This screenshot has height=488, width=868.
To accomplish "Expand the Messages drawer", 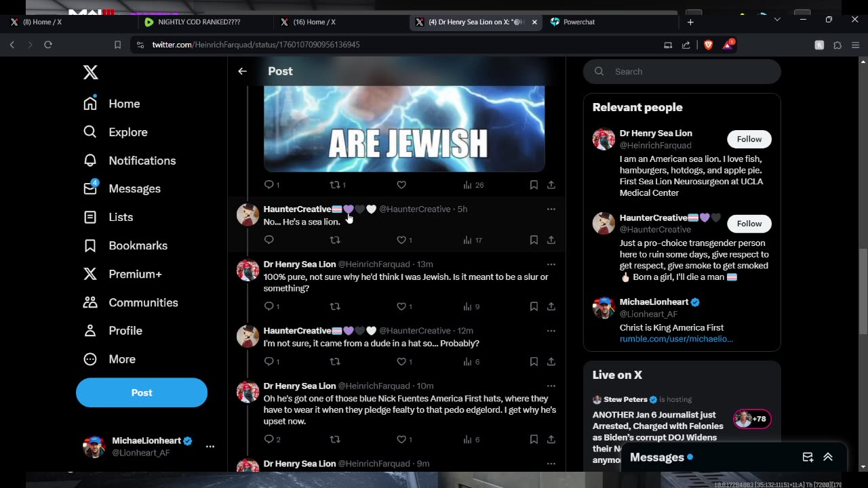I will pyautogui.click(x=828, y=457).
